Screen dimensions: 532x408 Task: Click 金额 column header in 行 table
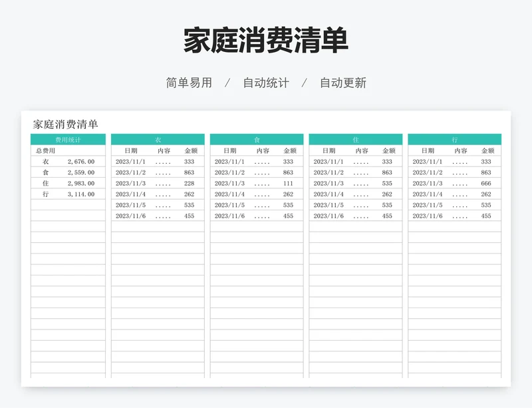tap(488, 151)
